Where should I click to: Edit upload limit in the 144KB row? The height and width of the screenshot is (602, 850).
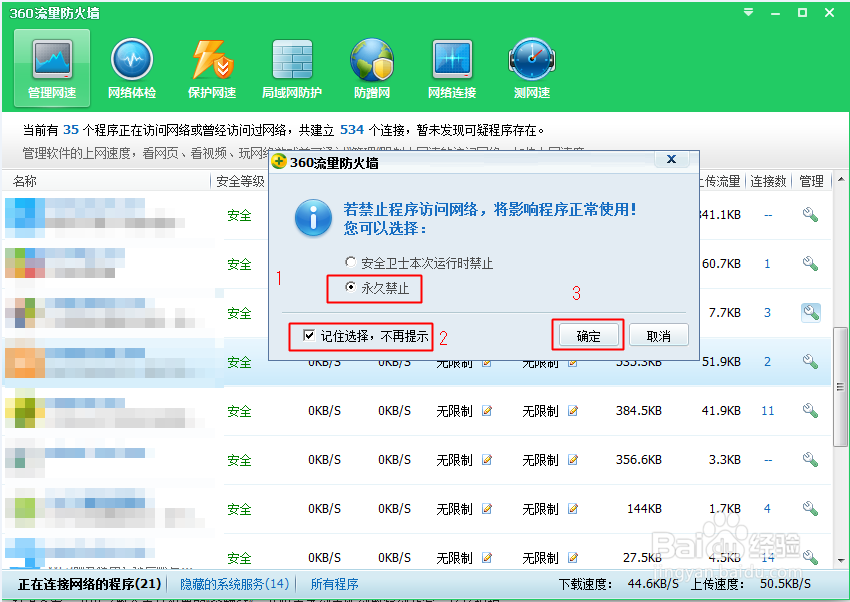point(572,508)
